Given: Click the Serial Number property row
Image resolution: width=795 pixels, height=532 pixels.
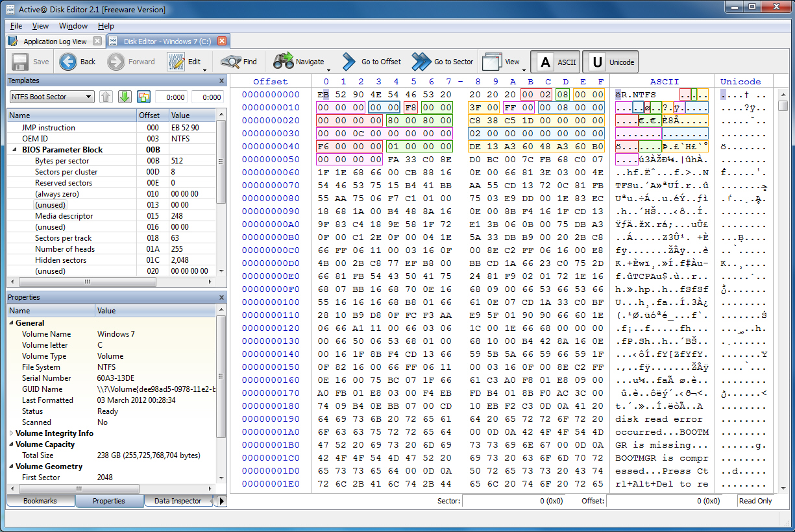Looking at the screenshot, I should click(x=112, y=378).
